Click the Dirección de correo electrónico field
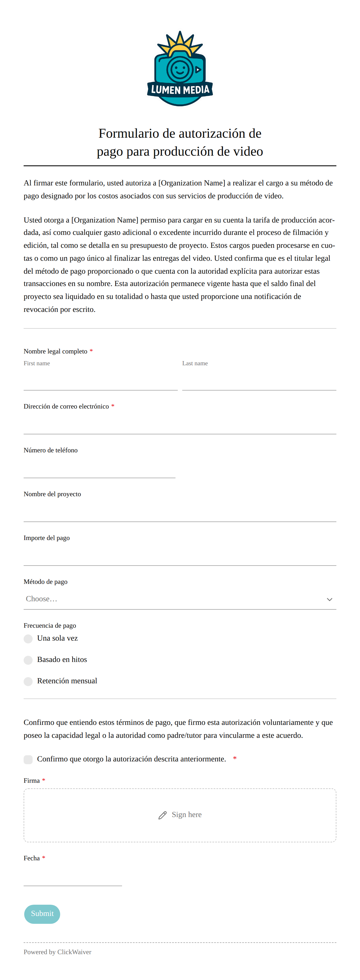 coord(180,424)
